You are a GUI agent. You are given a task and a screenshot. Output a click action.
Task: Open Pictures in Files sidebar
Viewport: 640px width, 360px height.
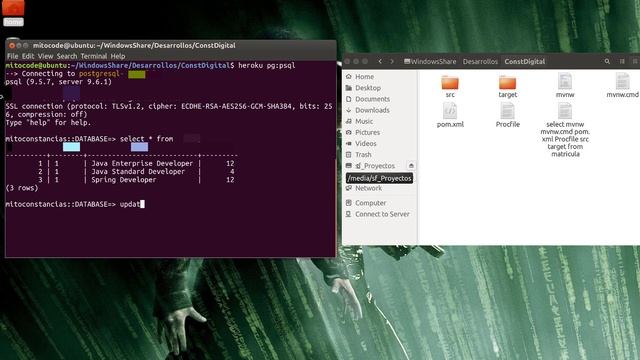point(367,132)
